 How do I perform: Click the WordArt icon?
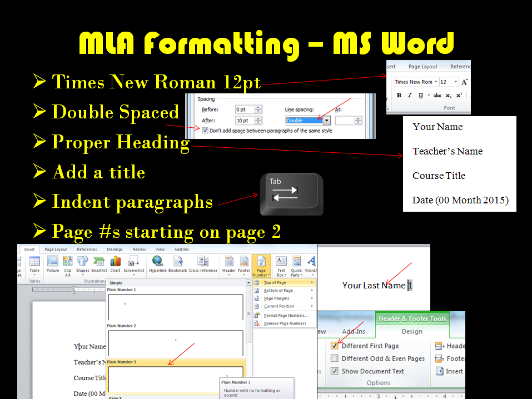(311, 265)
